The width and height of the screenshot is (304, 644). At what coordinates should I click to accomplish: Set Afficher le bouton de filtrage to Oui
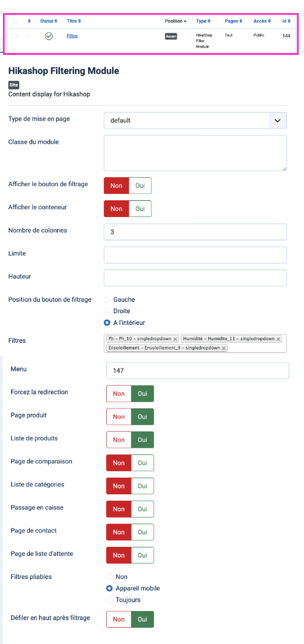(x=140, y=185)
